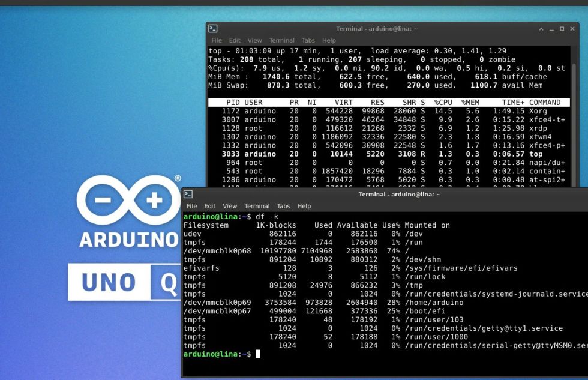Open the Edit menu in the bottom terminal

point(209,206)
